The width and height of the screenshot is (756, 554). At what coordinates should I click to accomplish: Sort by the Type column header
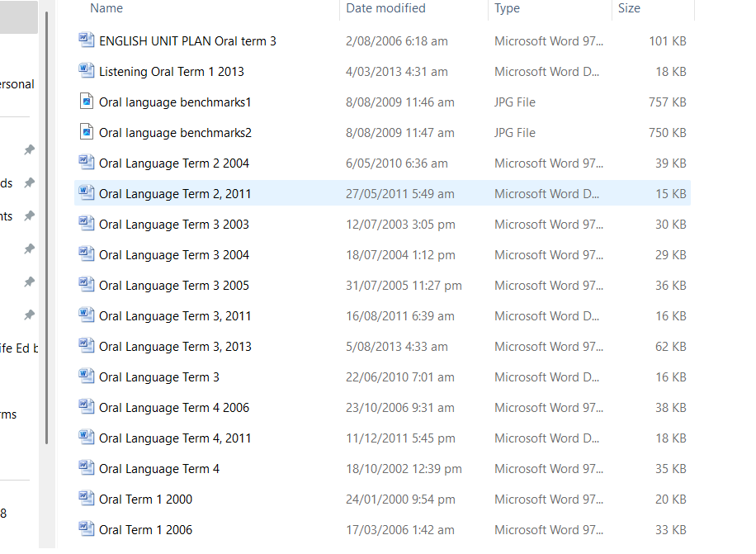(508, 8)
